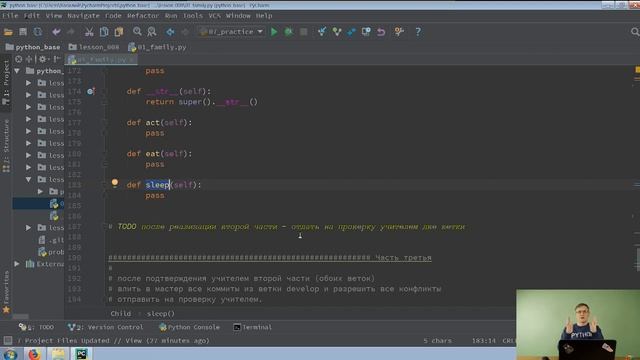Viewport: 640px width, 360px height.
Task: Open the Tools menu
Action: (193, 16)
